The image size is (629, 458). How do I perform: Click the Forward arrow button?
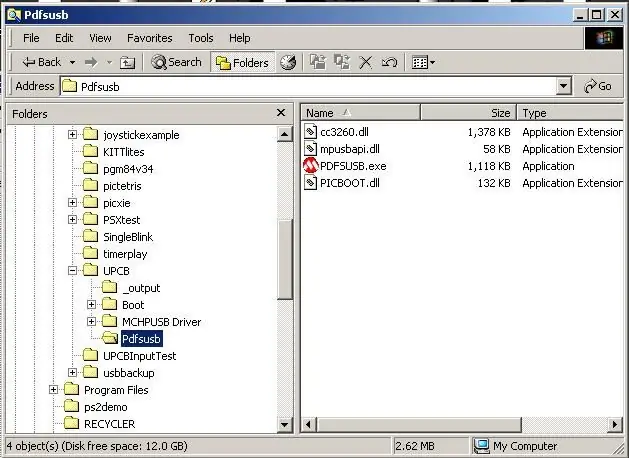(91, 62)
